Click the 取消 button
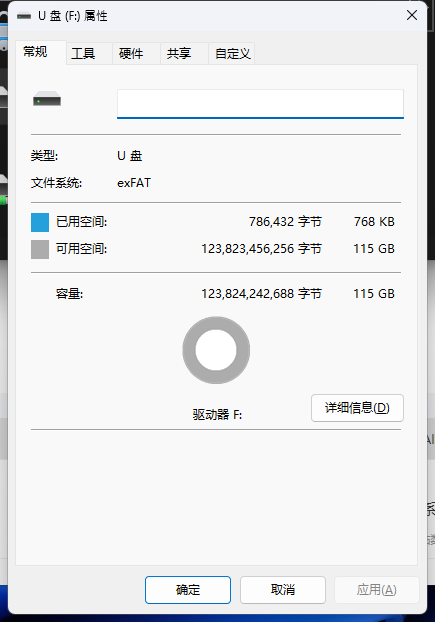 pos(283,590)
